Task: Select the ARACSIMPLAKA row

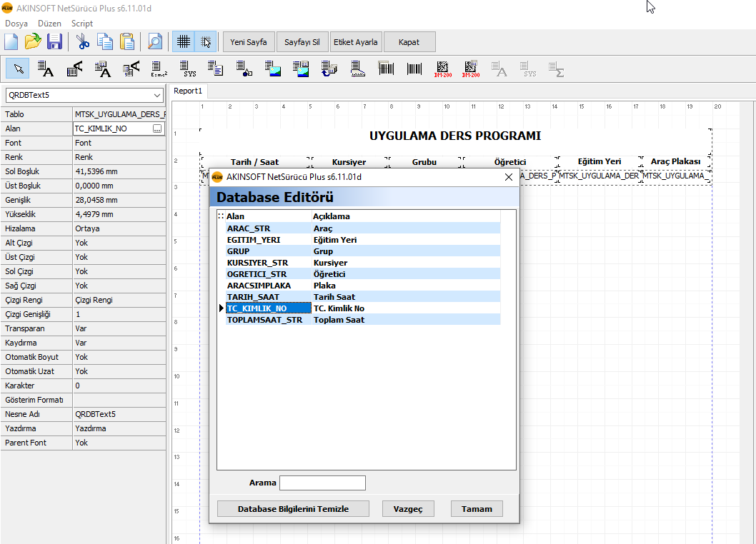Action: pos(362,286)
